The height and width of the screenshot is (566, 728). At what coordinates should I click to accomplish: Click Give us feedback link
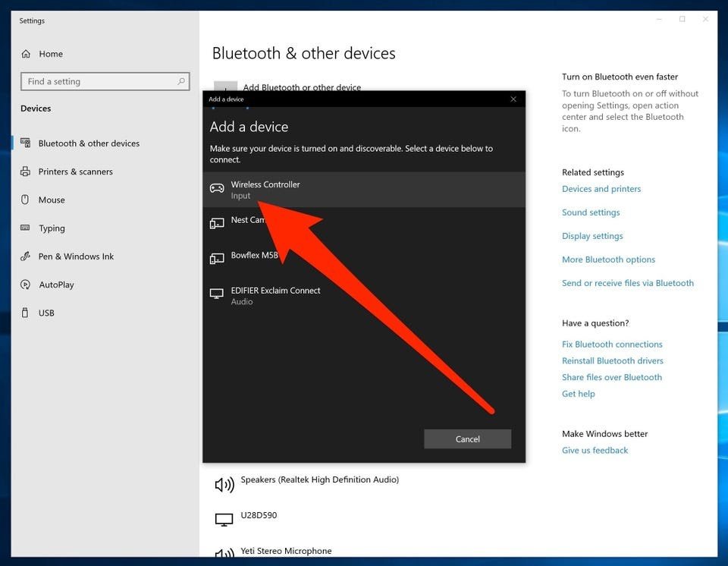click(x=595, y=450)
